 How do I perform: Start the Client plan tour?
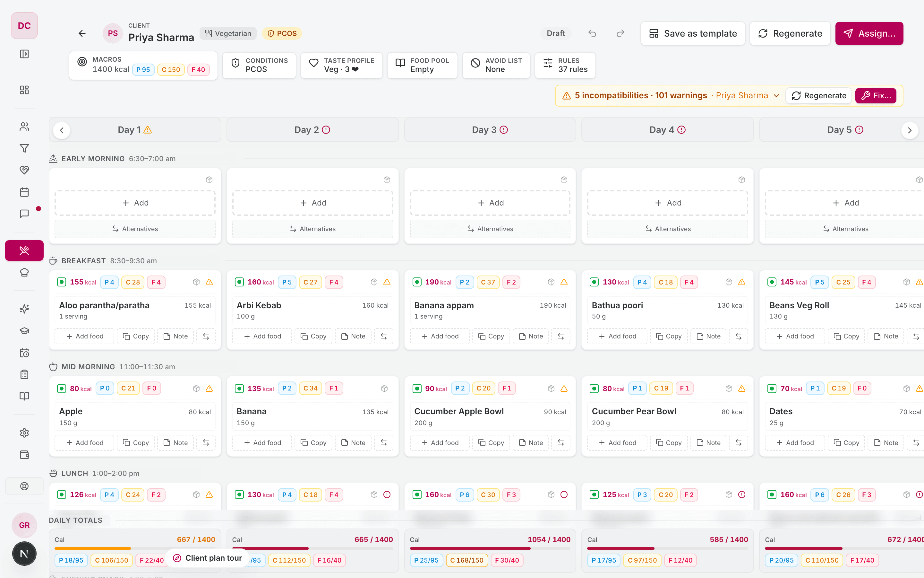coord(208,558)
